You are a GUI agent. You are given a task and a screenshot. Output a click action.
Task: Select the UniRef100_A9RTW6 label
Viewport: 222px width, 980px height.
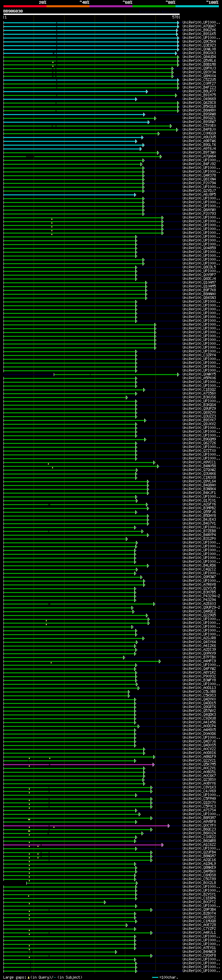tap(199, 141)
